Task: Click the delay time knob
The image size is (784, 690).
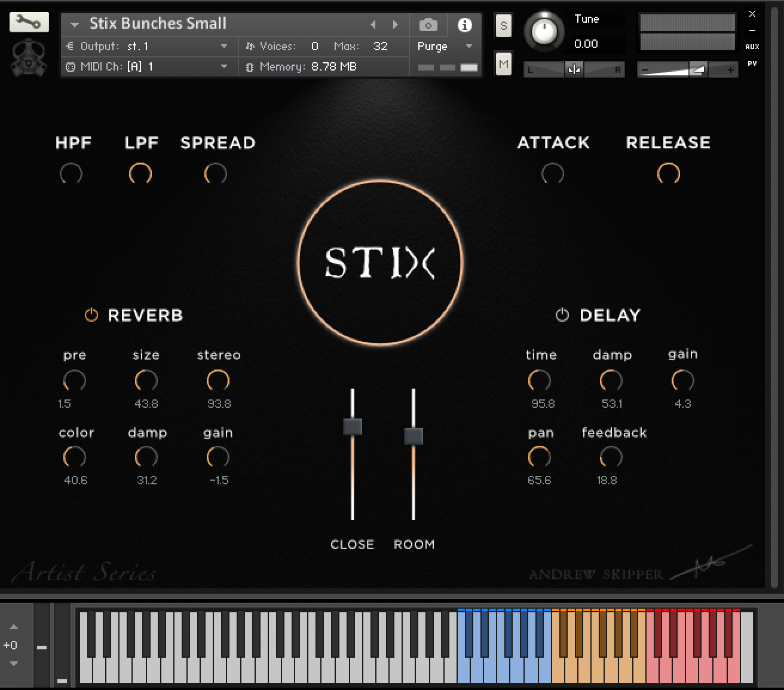Action: (x=540, y=381)
